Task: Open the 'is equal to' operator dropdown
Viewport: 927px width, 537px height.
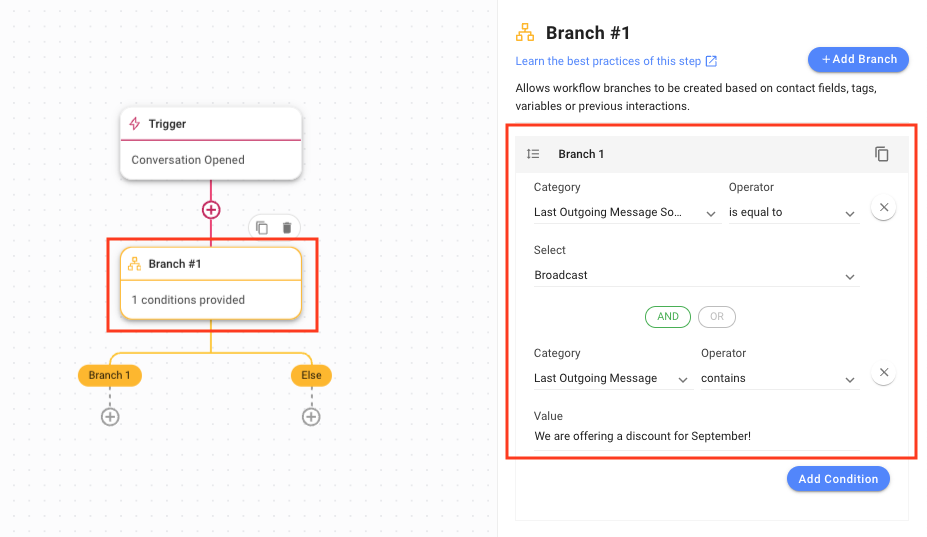Action: 793,213
